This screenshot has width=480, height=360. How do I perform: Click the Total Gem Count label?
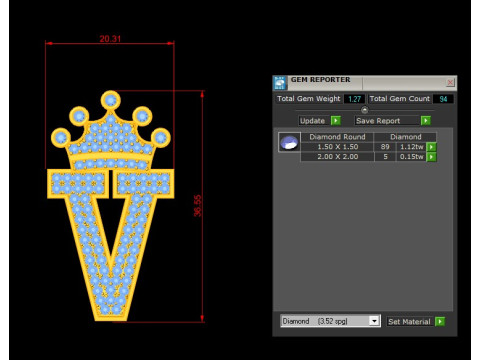[x=399, y=99]
